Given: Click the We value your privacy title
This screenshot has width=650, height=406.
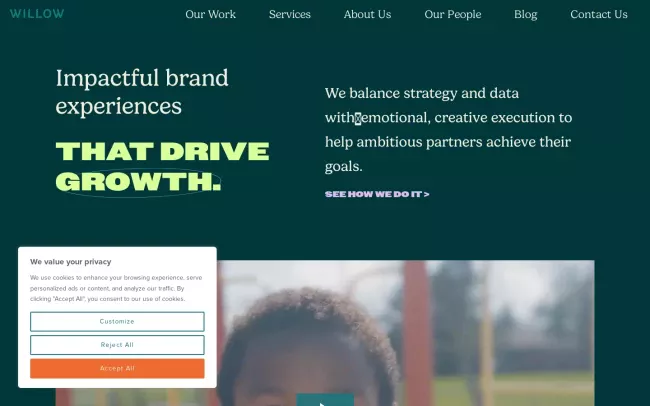Looking at the screenshot, I should pyautogui.click(x=70, y=262).
